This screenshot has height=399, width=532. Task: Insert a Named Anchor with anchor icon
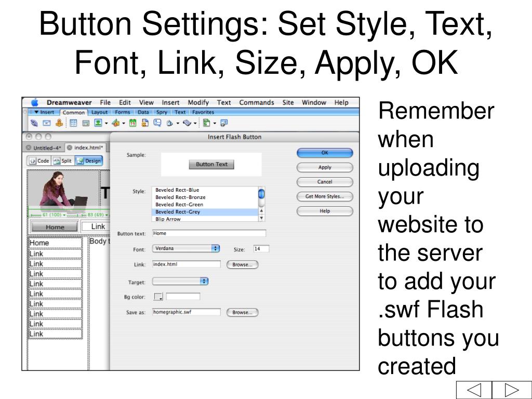tap(59, 123)
